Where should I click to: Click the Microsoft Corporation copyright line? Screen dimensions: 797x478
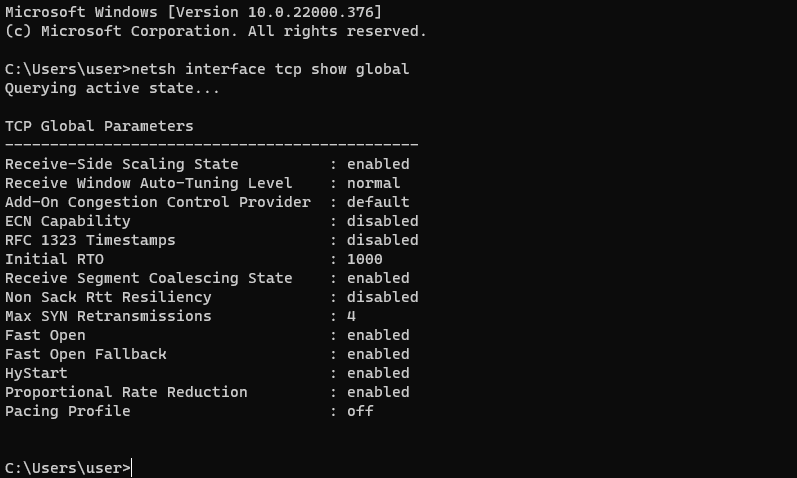coord(215,31)
